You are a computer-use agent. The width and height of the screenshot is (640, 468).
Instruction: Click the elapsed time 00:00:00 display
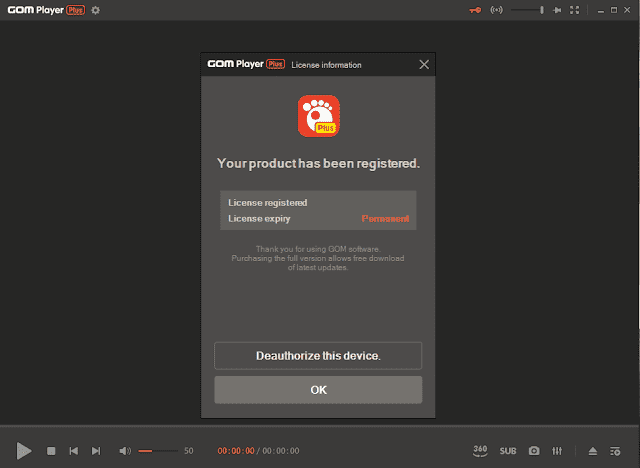[x=236, y=451]
